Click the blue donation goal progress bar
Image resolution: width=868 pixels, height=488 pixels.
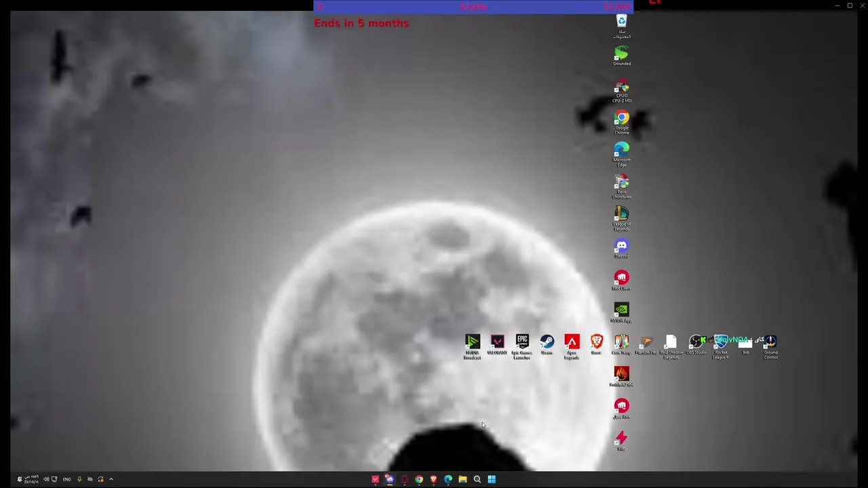pyautogui.click(x=473, y=7)
